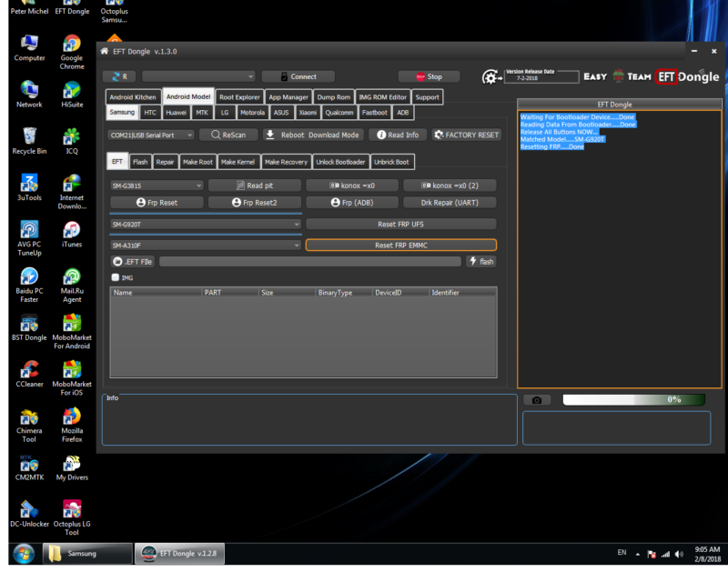
Task: Switch to the Android Kitchen tab
Action: click(x=133, y=97)
